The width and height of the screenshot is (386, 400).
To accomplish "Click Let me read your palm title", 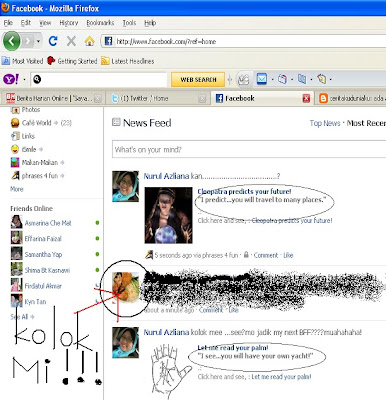I will pos(233,348).
